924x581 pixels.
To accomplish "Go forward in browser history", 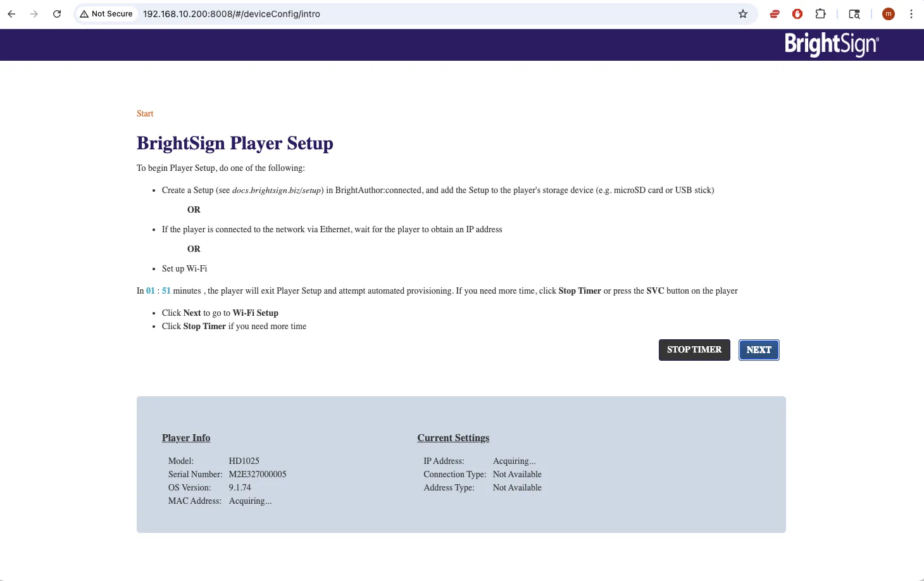I will coord(34,14).
